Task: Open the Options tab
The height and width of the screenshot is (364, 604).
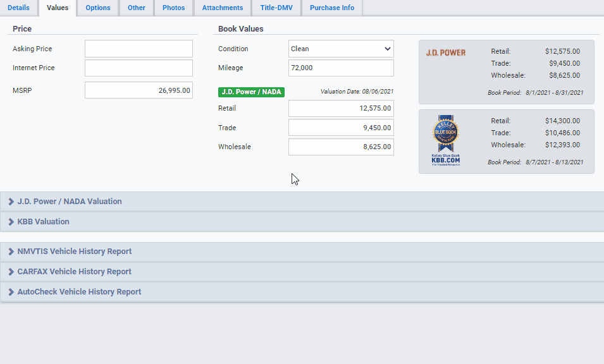Action: [98, 8]
